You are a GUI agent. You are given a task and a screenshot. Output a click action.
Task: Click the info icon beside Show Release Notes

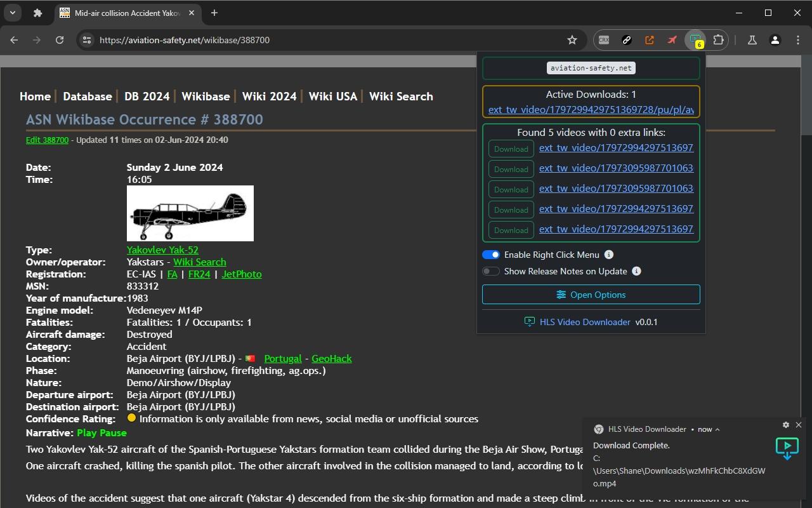click(636, 271)
